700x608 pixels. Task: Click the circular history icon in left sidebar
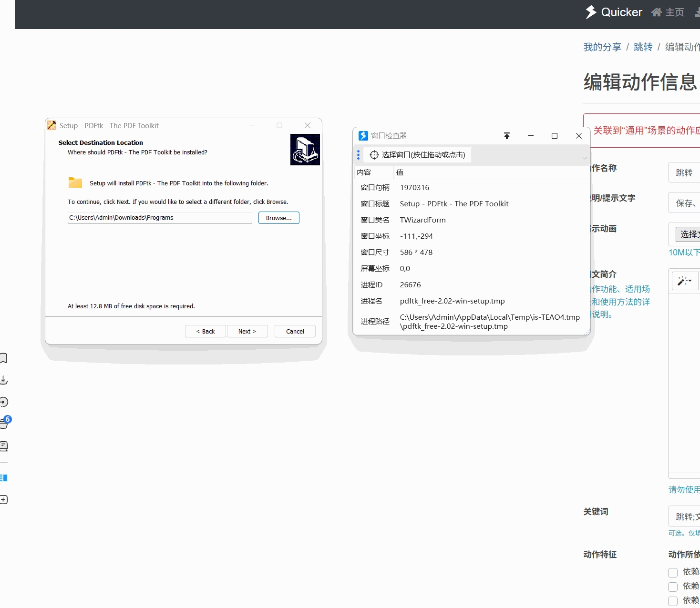(x=4, y=402)
